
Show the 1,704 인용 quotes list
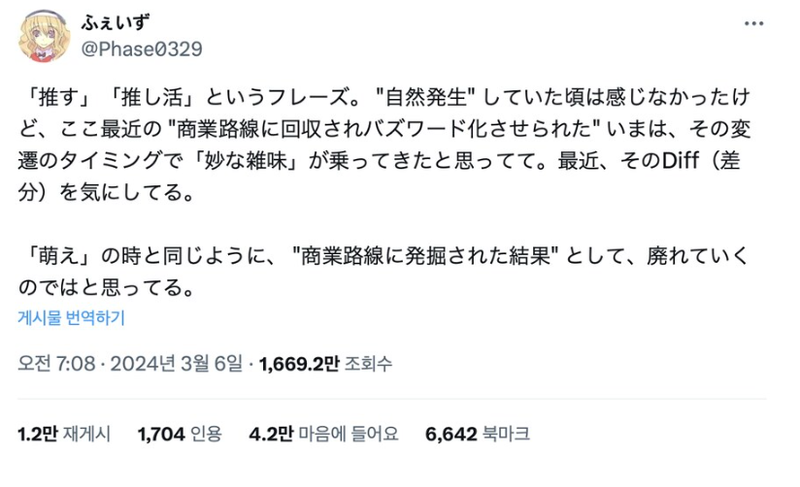179,433
